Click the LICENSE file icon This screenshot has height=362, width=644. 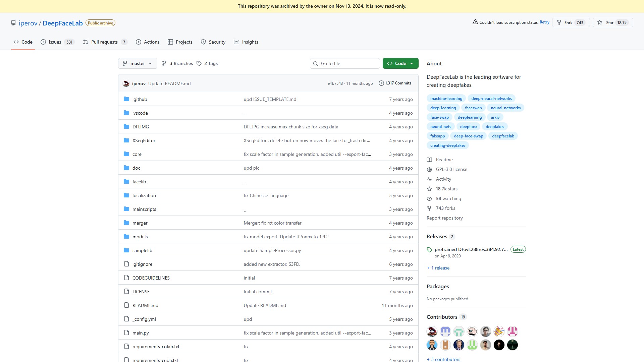pos(126,292)
